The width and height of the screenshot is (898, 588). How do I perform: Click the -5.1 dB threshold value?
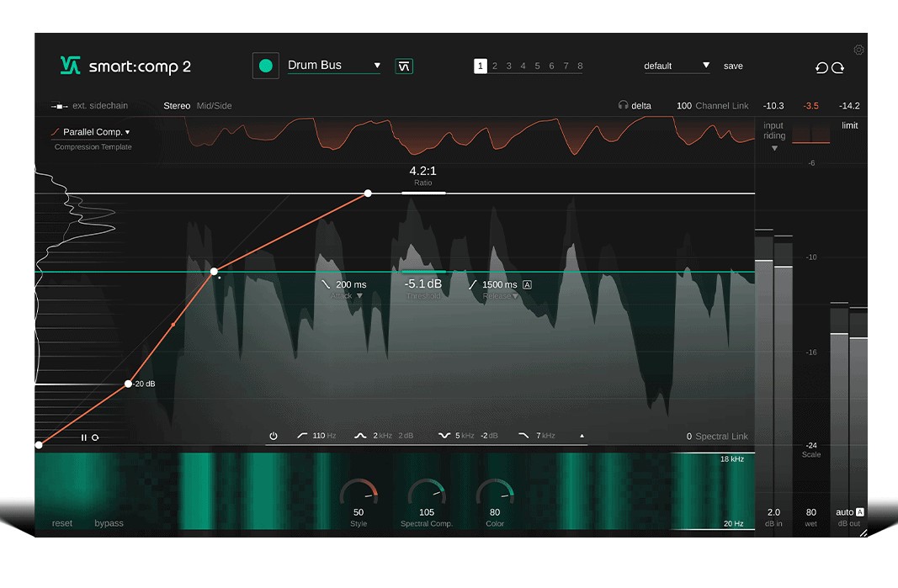click(423, 284)
